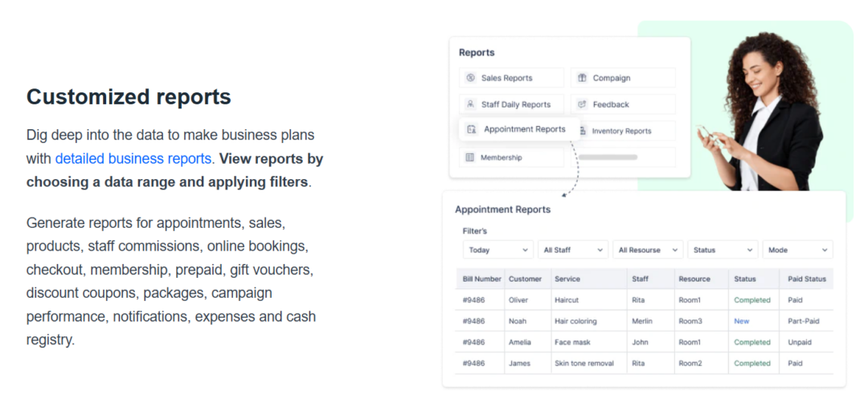Click the grey placeholder bar beside Membership
This screenshot has width=868, height=407.
[x=608, y=157]
